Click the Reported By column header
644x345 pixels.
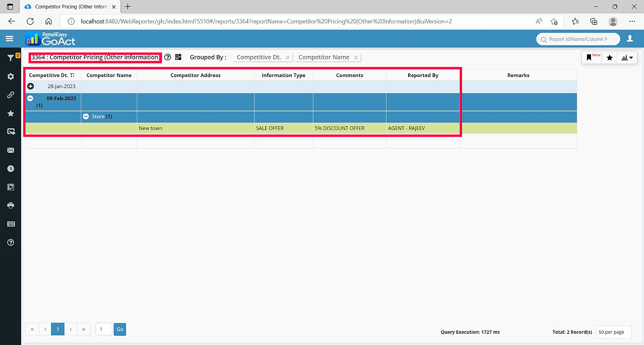(423, 75)
